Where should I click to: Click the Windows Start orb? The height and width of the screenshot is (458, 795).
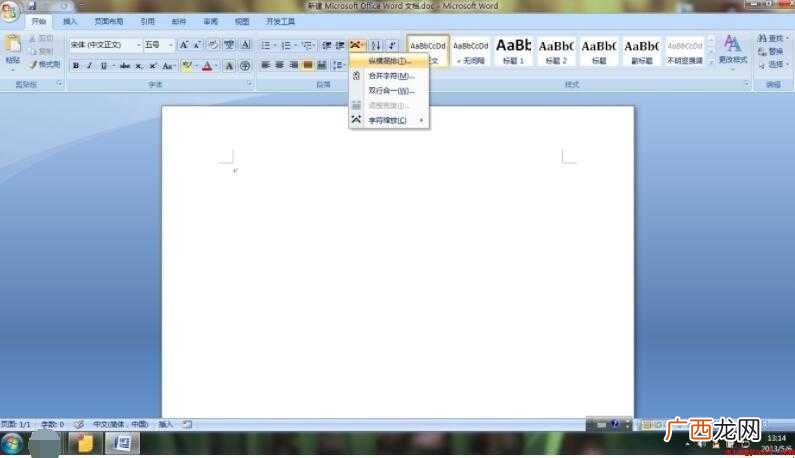[x=12, y=444]
